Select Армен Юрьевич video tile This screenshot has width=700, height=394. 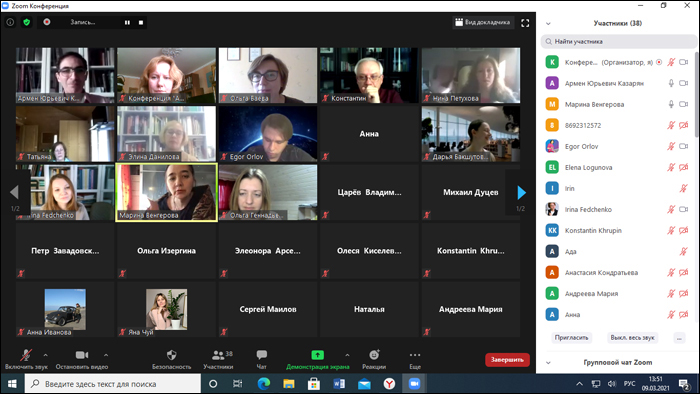pyautogui.click(x=65, y=75)
